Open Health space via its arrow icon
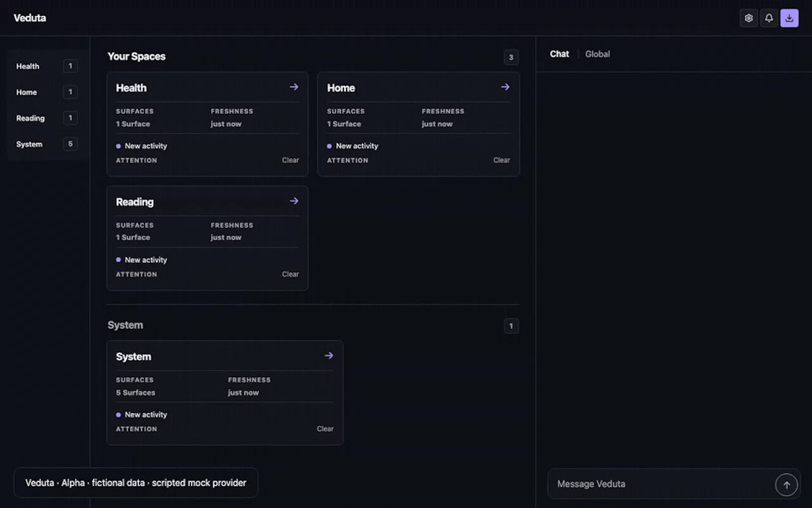812x508 pixels. tap(294, 87)
